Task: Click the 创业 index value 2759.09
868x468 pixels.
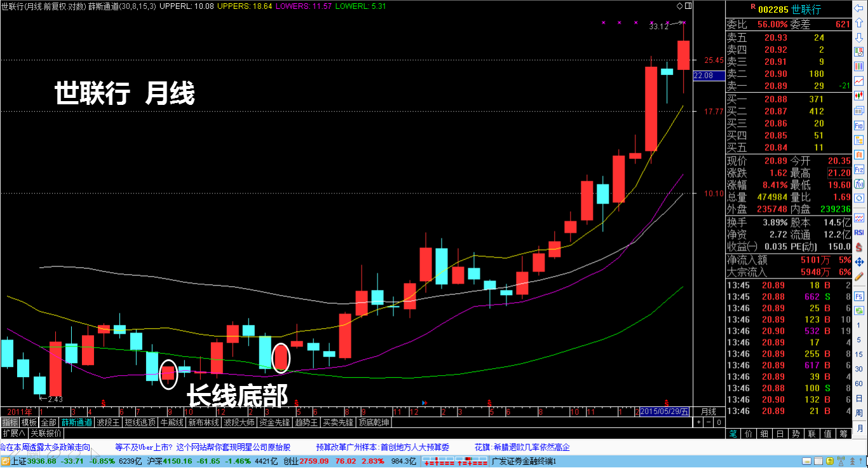Action: click(313, 461)
